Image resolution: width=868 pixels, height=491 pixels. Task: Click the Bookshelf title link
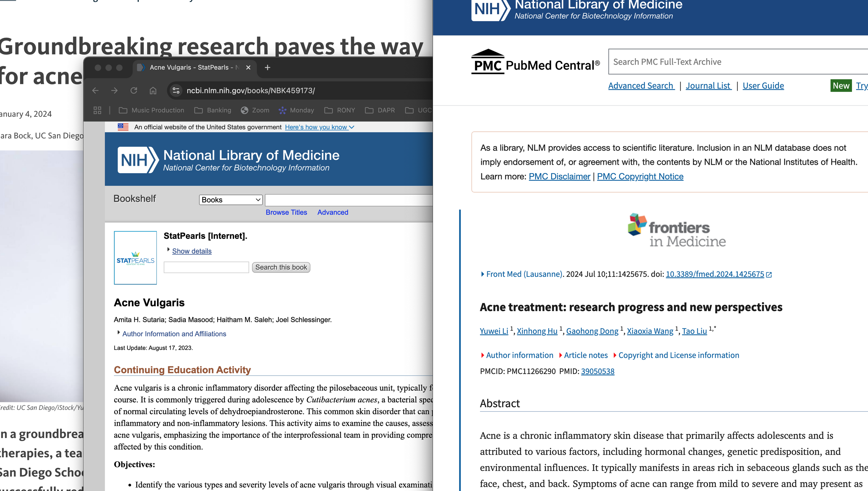[x=135, y=199]
